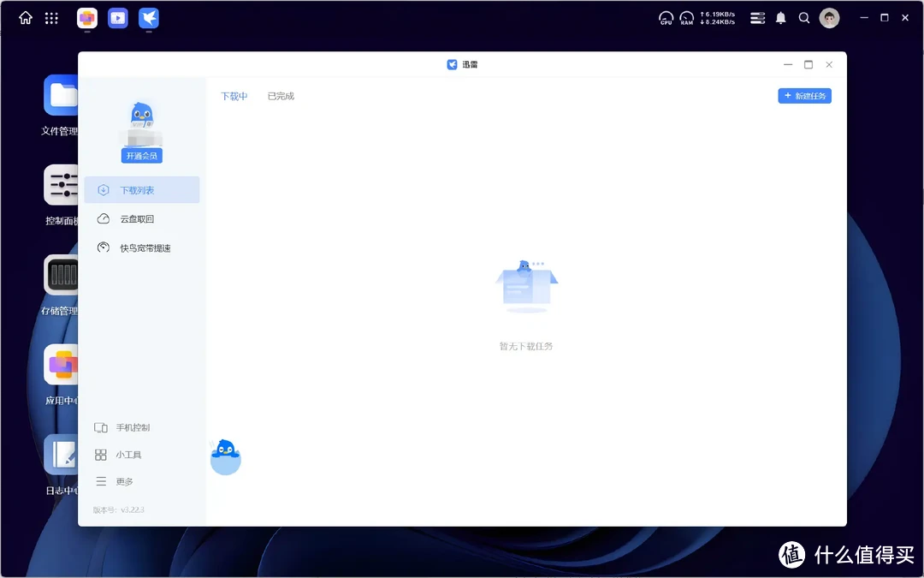Launch 迅雷 from the taskbar
This screenshot has height=578, width=924.
point(148,18)
